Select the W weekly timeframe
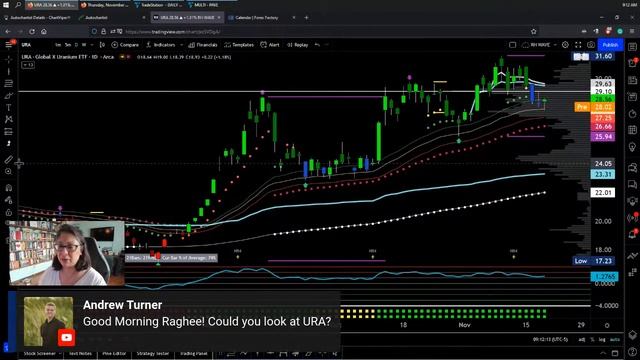Screen dimensions: 640x360 (x=84, y=45)
